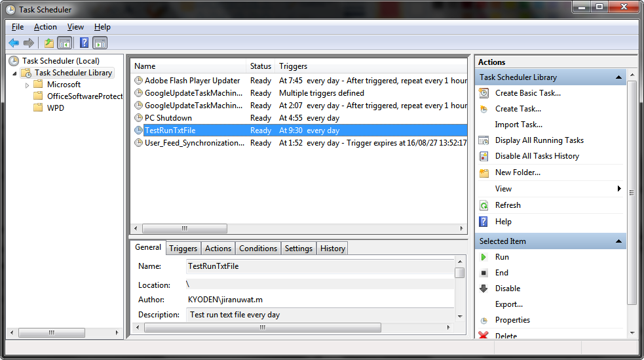Sort tasks by the Triggers column header
Image resolution: width=644 pixels, height=360 pixels.
[371, 66]
